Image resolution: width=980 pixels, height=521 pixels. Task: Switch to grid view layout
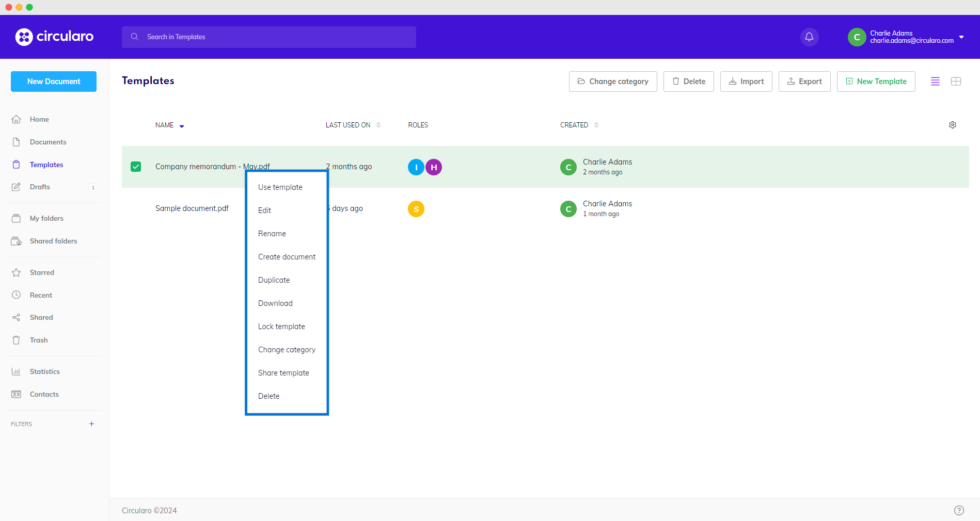956,81
